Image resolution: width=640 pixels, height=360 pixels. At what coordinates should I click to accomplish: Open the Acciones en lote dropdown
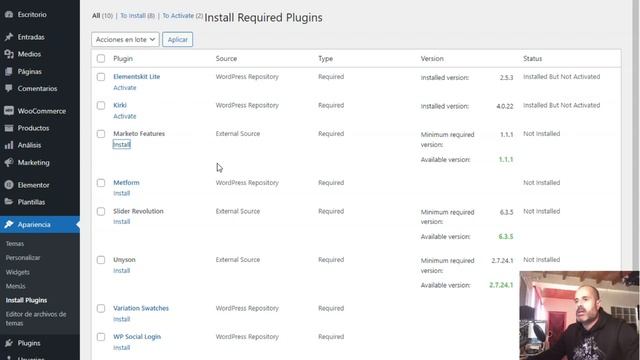(x=125, y=40)
